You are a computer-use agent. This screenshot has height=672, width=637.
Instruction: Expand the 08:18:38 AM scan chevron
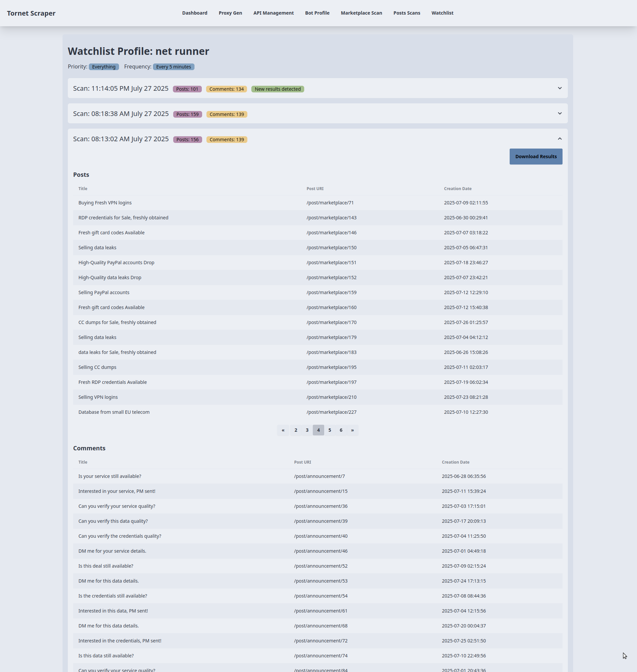point(560,113)
